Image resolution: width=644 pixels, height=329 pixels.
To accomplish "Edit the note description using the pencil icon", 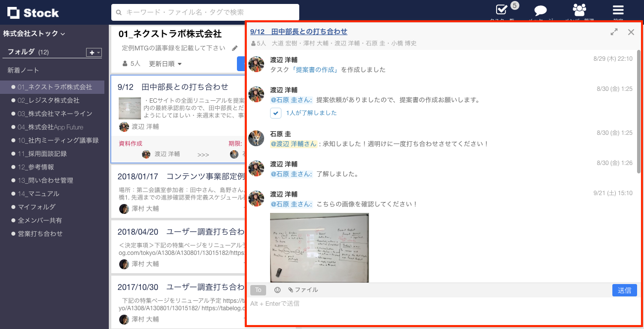I will pyautogui.click(x=234, y=48).
